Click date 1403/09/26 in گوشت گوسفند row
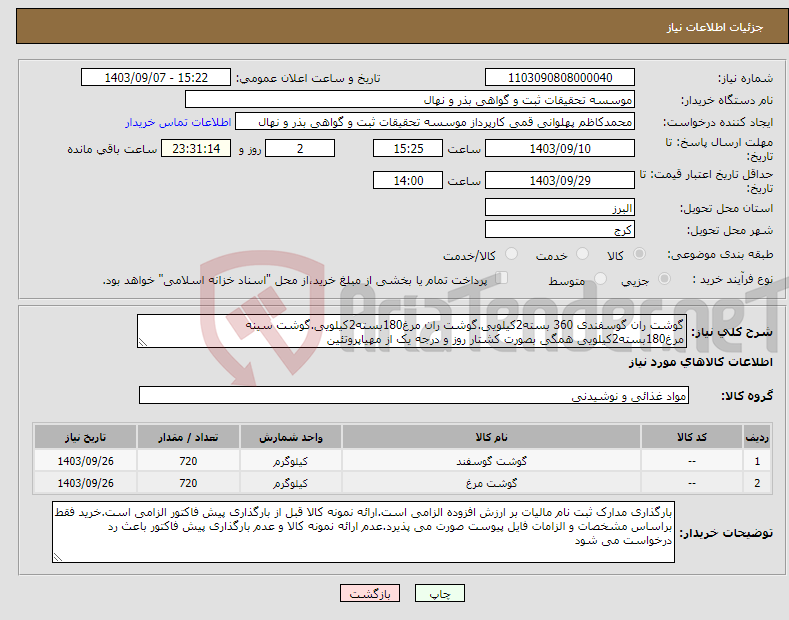 [86, 461]
